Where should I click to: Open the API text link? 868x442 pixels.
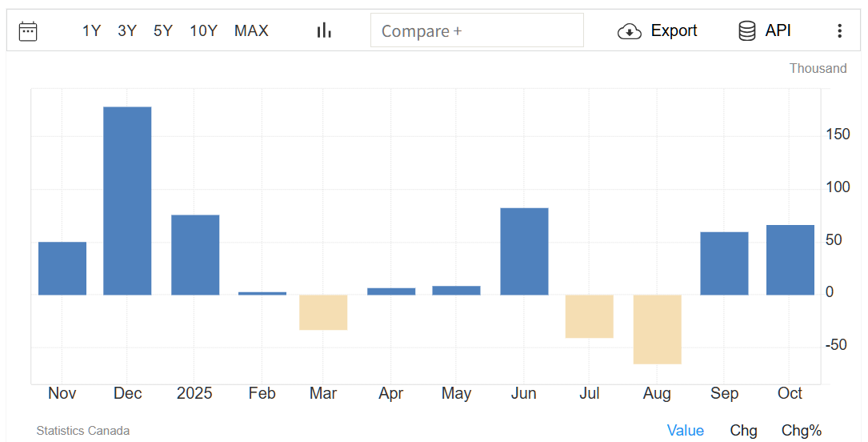tap(778, 31)
